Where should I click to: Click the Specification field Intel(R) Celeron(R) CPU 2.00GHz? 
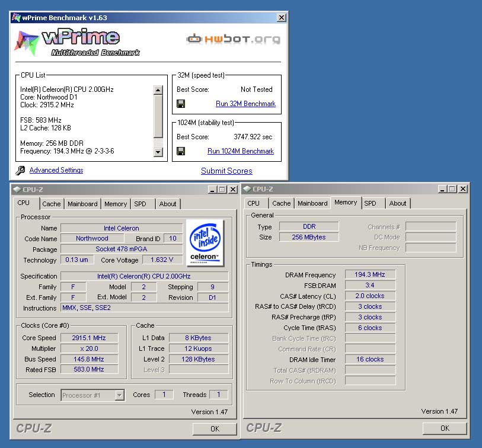point(144,276)
